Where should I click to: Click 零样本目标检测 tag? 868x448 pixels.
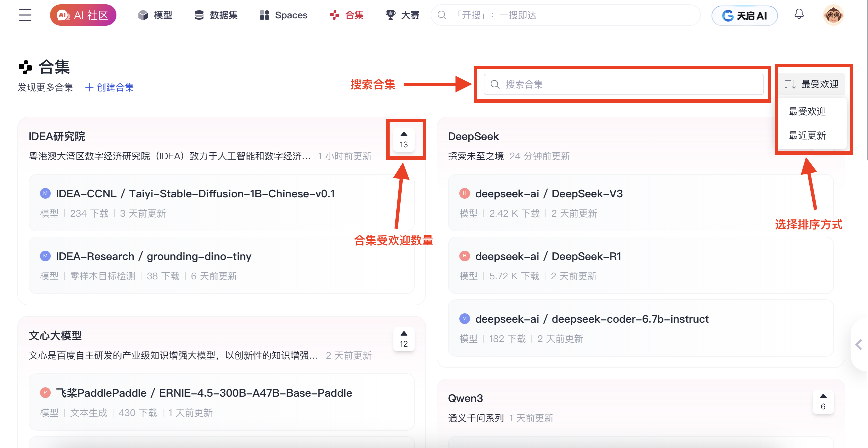click(x=103, y=276)
